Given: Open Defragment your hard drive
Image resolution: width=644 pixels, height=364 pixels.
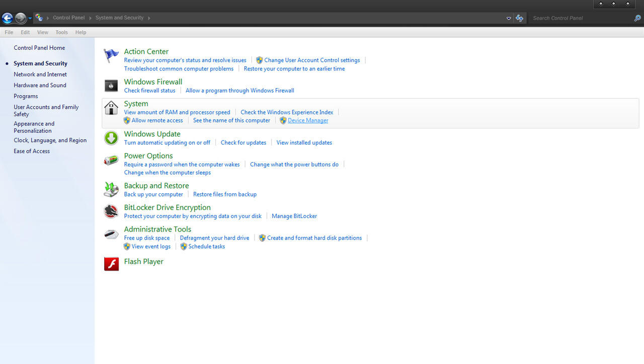Looking at the screenshot, I should point(215,238).
